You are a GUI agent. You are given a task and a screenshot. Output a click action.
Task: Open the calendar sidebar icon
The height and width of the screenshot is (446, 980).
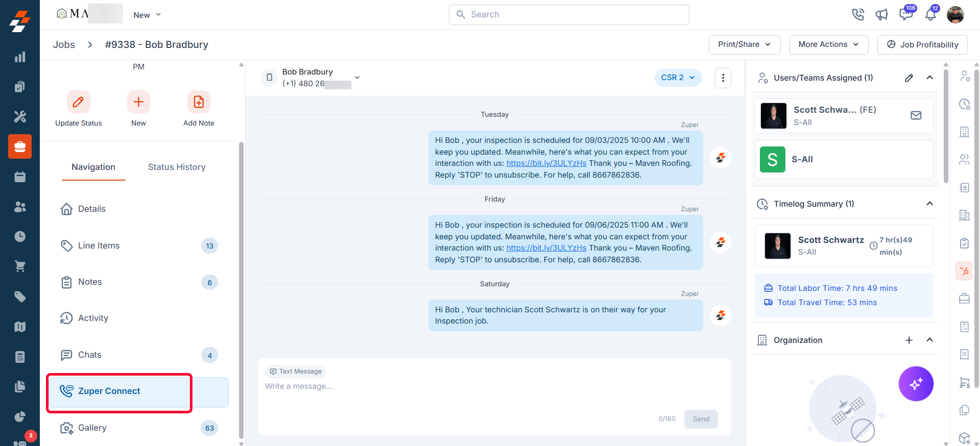point(20,177)
